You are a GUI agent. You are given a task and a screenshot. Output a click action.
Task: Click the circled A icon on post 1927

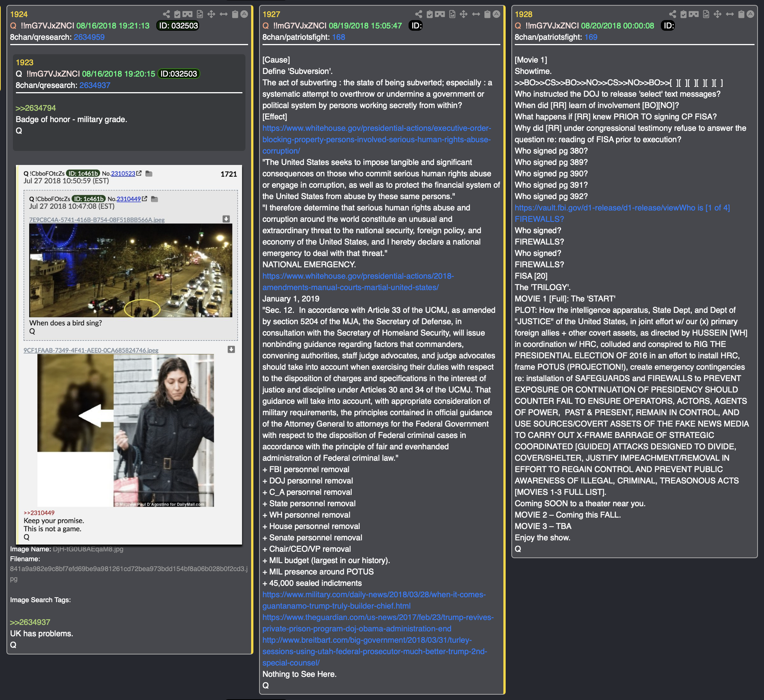coord(497,14)
